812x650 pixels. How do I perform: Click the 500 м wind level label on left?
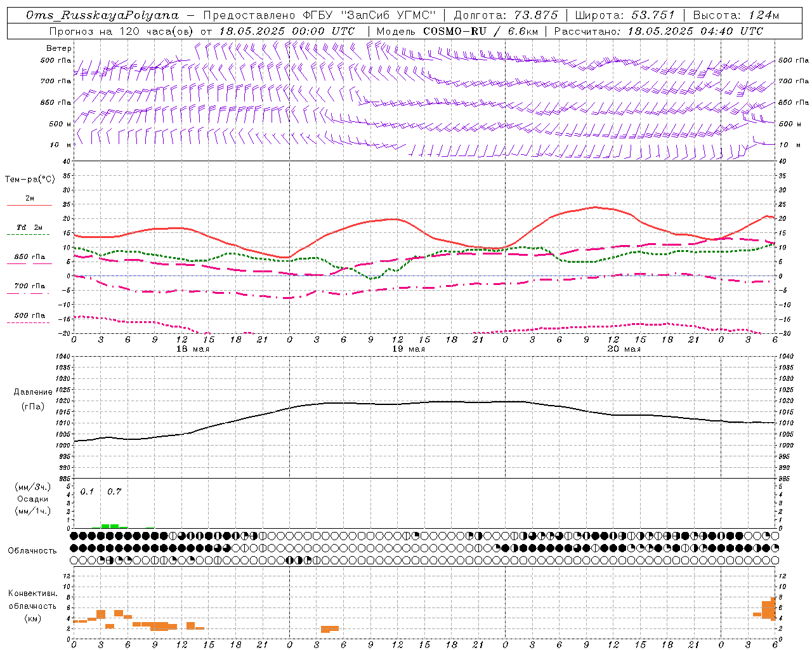(x=60, y=124)
